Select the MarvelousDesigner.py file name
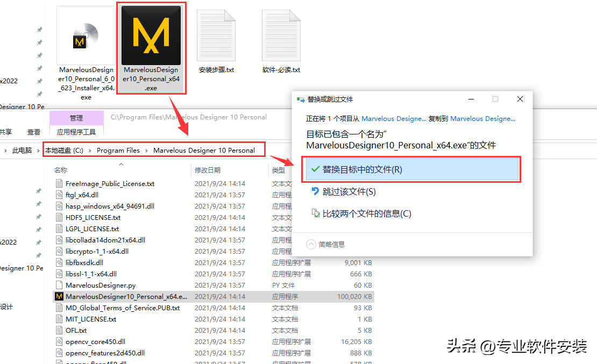597x364 pixels. click(101, 285)
